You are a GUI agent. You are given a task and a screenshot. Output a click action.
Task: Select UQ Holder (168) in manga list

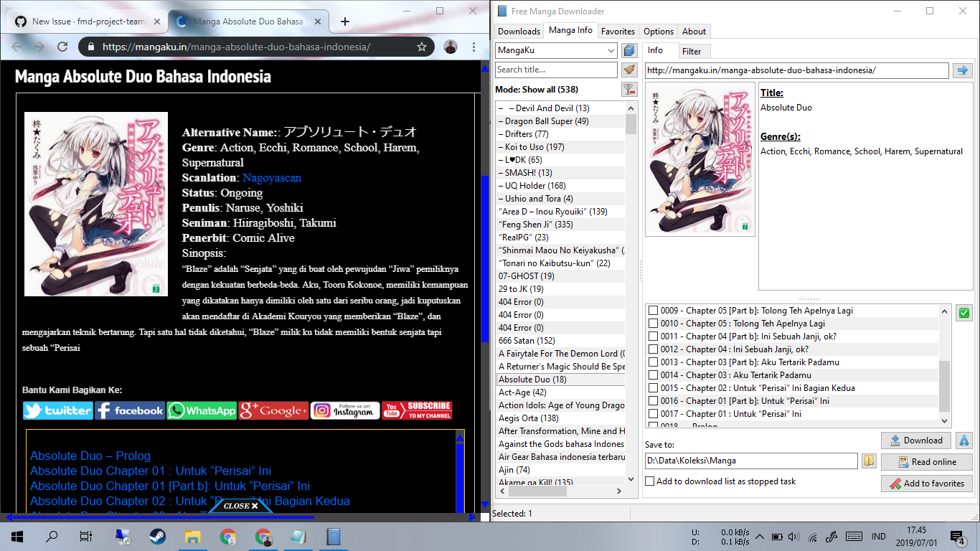[x=561, y=186]
